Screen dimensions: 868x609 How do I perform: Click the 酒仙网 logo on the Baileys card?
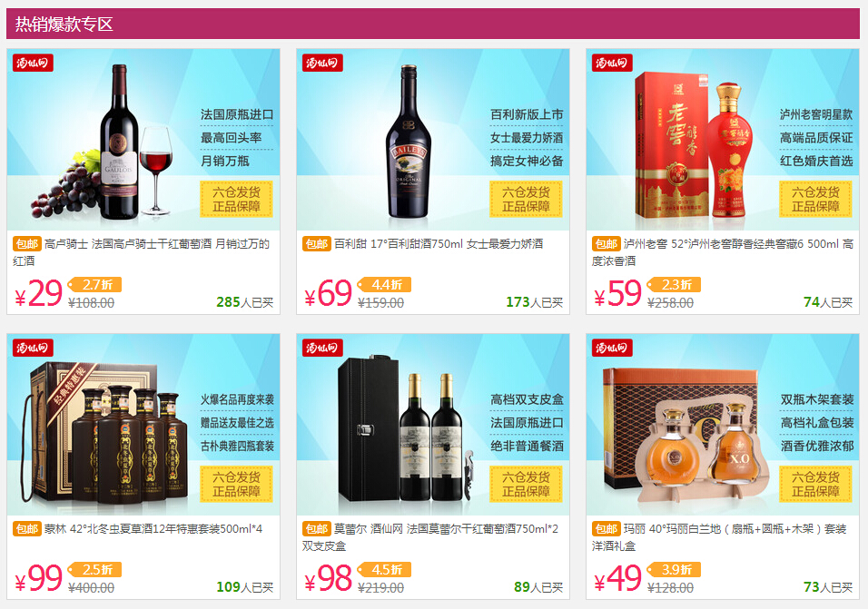[x=322, y=63]
